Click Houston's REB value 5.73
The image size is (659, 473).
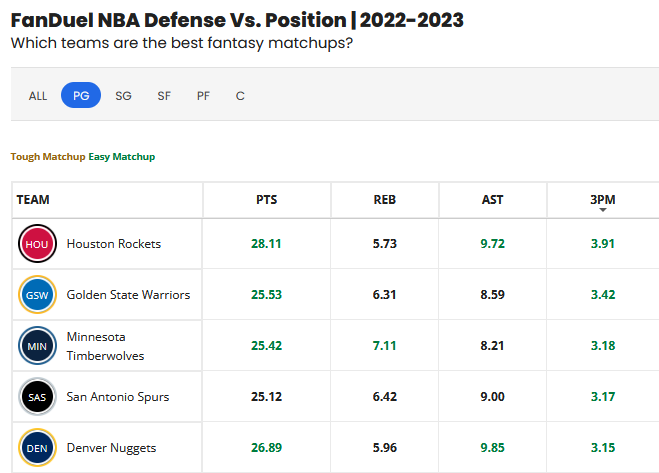coord(385,244)
